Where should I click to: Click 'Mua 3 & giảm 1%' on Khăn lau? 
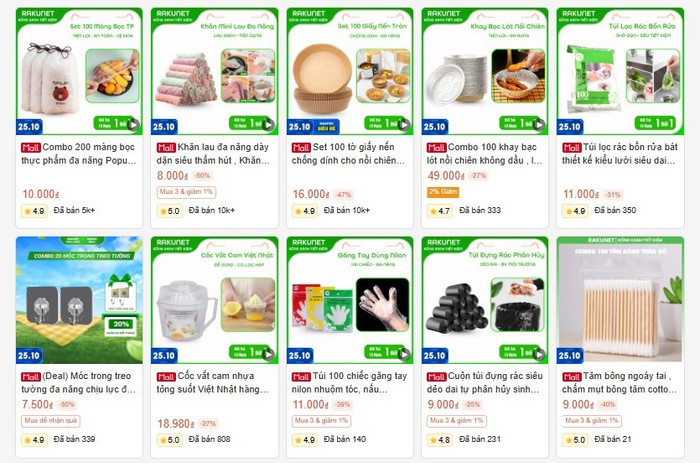186,192
